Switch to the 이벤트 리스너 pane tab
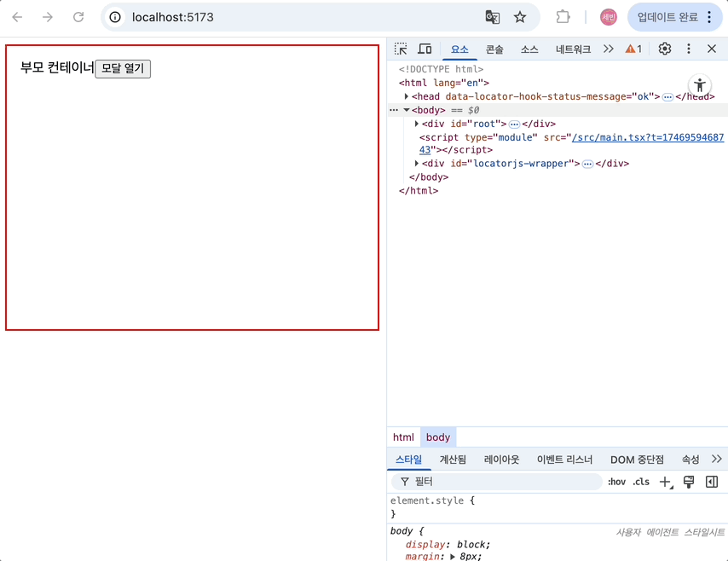The width and height of the screenshot is (728, 561). coord(564,460)
